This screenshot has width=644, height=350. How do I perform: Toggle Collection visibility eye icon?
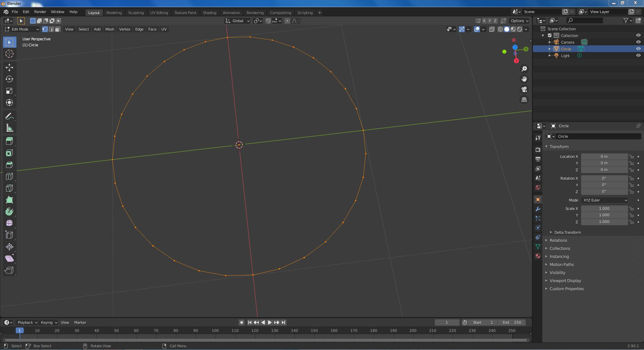coord(638,35)
